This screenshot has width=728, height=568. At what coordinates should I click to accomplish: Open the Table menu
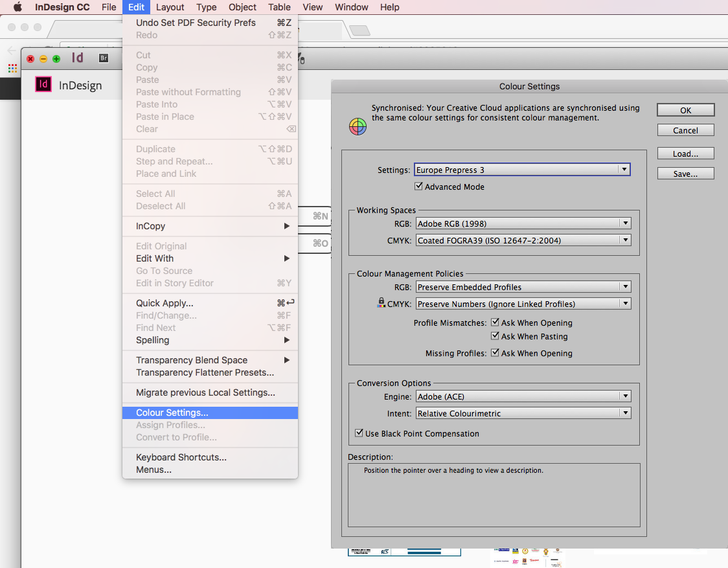(x=279, y=7)
